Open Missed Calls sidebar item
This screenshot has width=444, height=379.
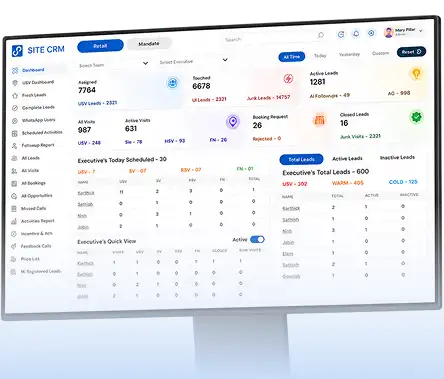pyautogui.click(x=33, y=208)
